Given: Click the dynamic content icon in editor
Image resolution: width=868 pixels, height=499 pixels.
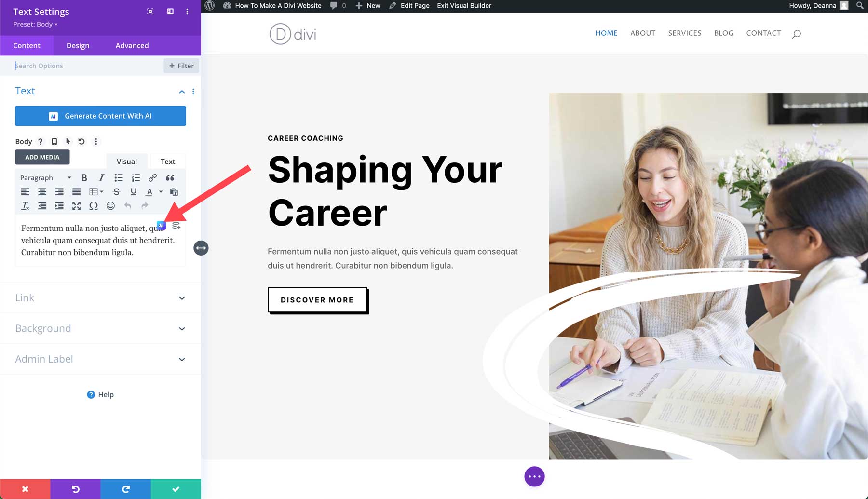Looking at the screenshot, I should pos(176,225).
